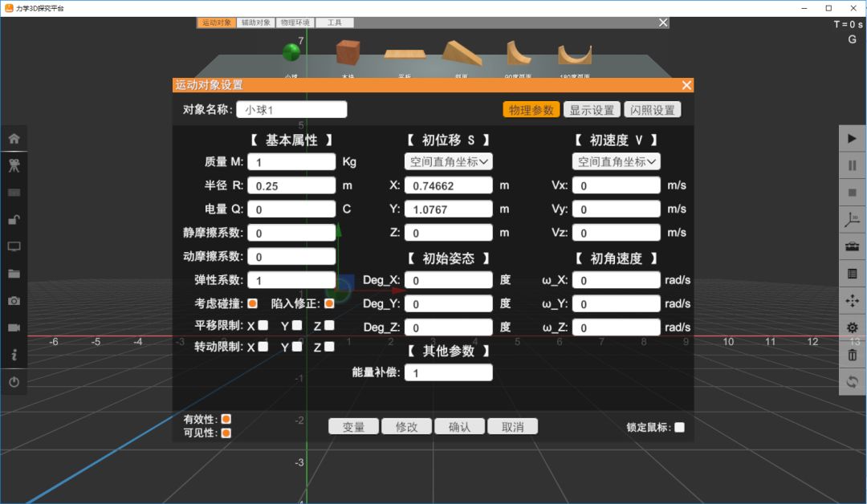Click the 质量 M input field

click(291, 162)
